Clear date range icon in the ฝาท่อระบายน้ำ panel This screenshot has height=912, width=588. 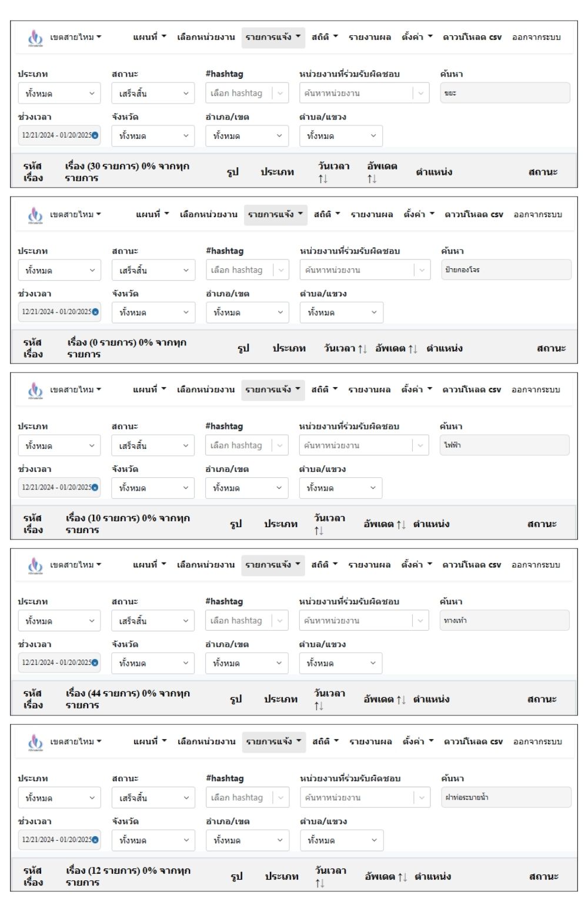(95, 840)
